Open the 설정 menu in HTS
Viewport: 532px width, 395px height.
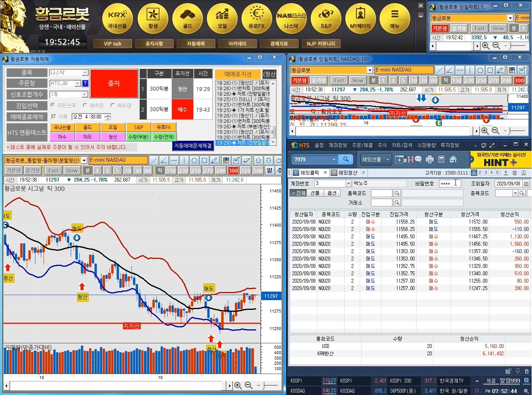(x=319, y=145)
